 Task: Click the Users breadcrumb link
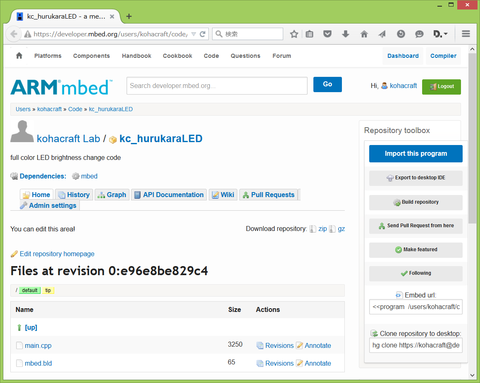tap(23, 109)
